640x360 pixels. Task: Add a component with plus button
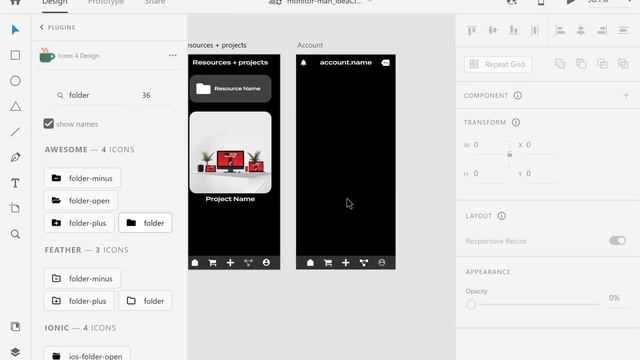pyautogui.click(x=626, y=96)
